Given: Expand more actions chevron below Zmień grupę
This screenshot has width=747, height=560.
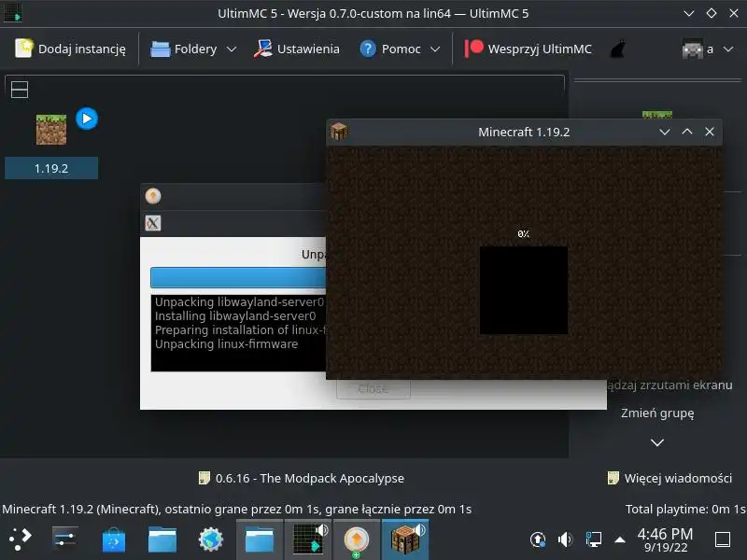Looking at the screenshot, I should pyautogui.click(x=657, y=442).
